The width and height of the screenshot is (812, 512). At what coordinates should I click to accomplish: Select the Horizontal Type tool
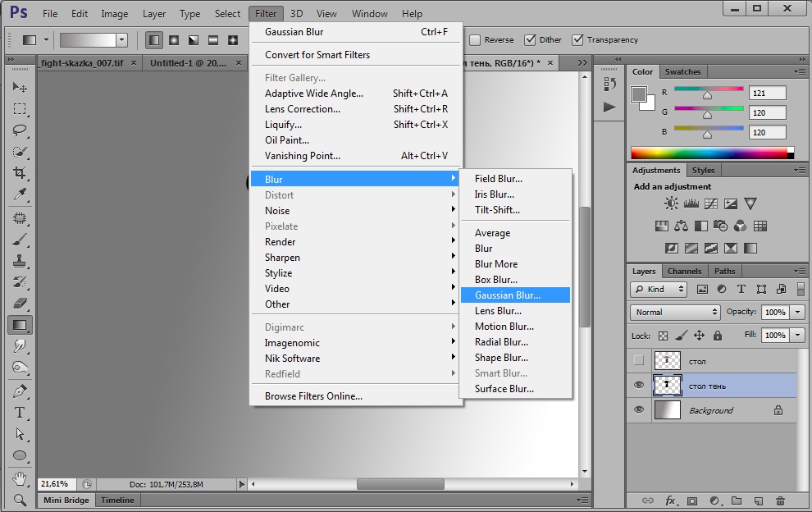(x=20, y=413)
